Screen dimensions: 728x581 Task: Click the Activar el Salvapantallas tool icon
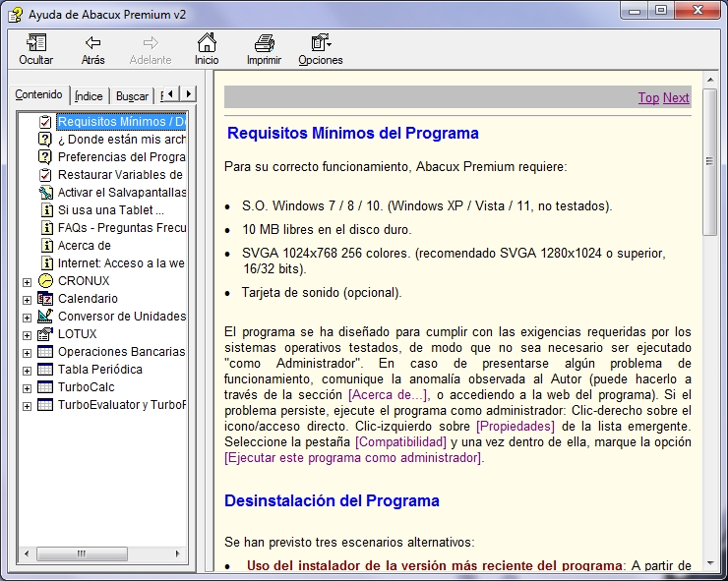pos(45,193)
